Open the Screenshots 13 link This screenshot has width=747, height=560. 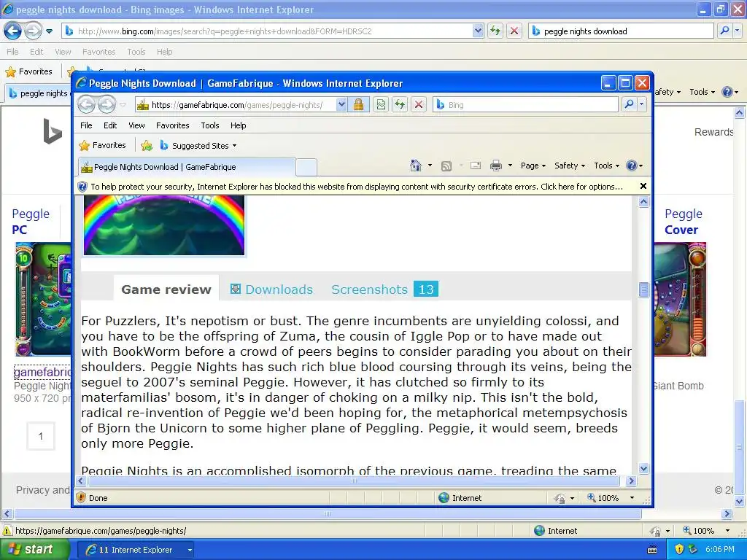(x=384, y=289)
